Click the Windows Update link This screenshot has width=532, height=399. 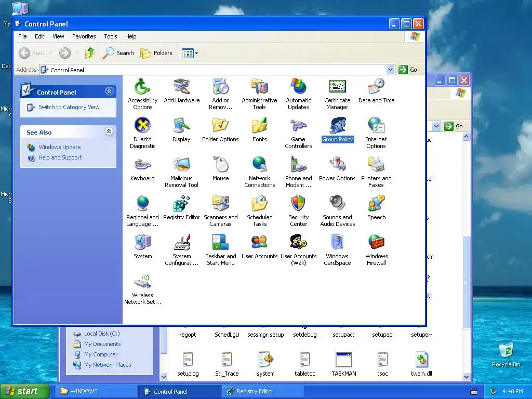pyautogui.click(x=59, y=147)
